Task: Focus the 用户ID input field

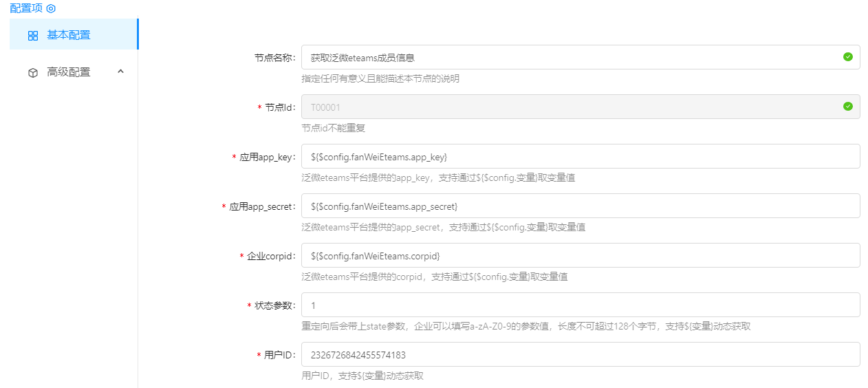Action: point(580,355)
